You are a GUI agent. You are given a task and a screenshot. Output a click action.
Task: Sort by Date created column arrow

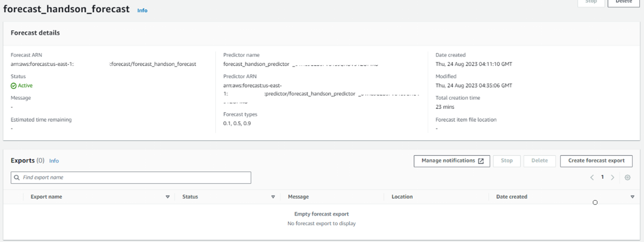(632, 197)
